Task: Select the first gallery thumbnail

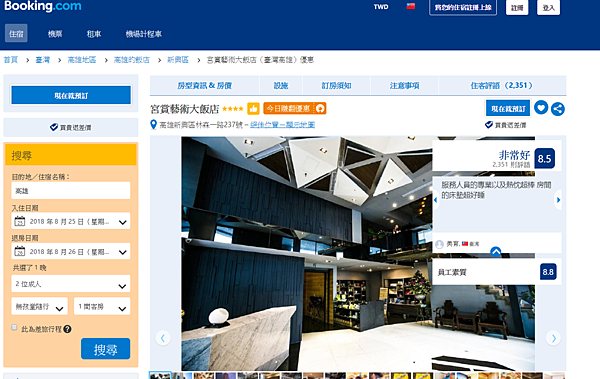Action: pyautogui.click(x=160, y=376)
